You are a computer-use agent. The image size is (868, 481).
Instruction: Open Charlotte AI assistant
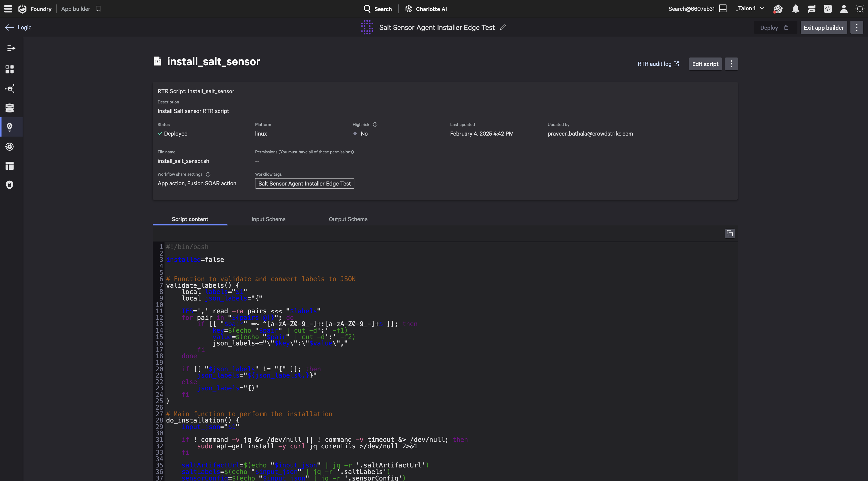[426, 9]
